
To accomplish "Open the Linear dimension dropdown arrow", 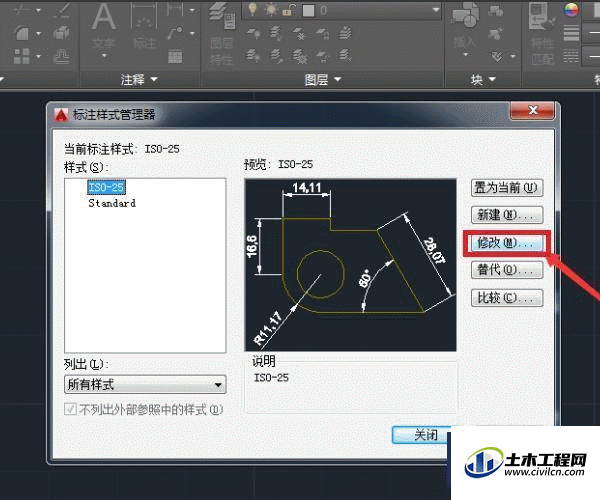I will [192, 10].
